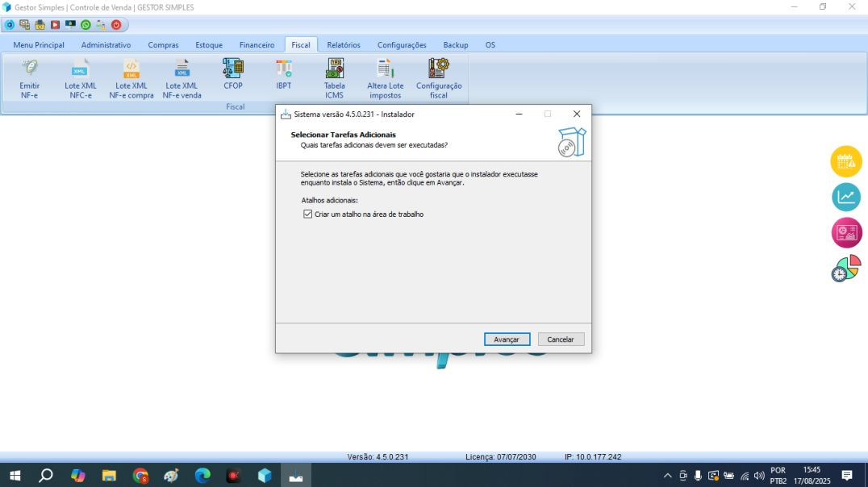868x487 pixels.
Task: Open Configuração fiscal settings
Action: pyautogui.click(x=438, y=77)
